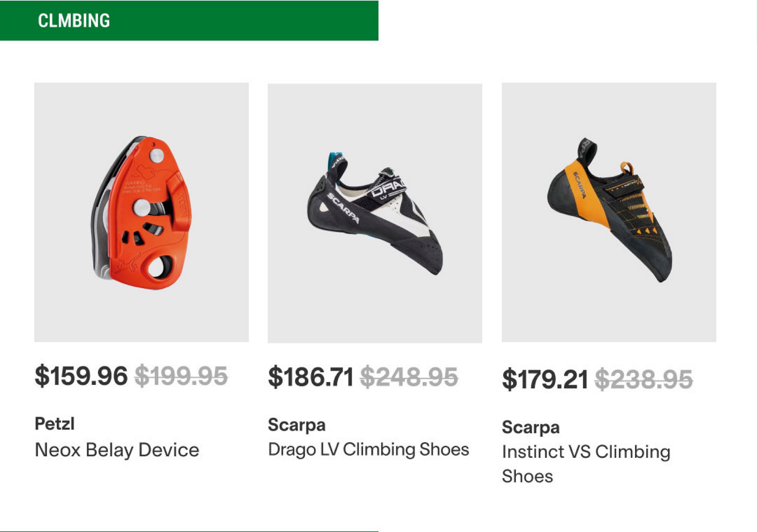Click the $159.96 sale price
757x532 pixels.
(x=81, y=376)
